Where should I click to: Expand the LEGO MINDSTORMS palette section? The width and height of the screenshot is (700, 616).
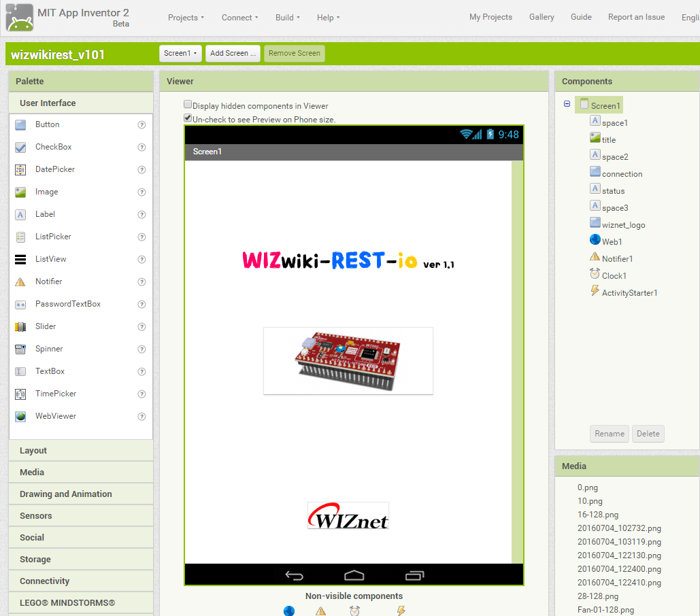(x=81, y=603)
